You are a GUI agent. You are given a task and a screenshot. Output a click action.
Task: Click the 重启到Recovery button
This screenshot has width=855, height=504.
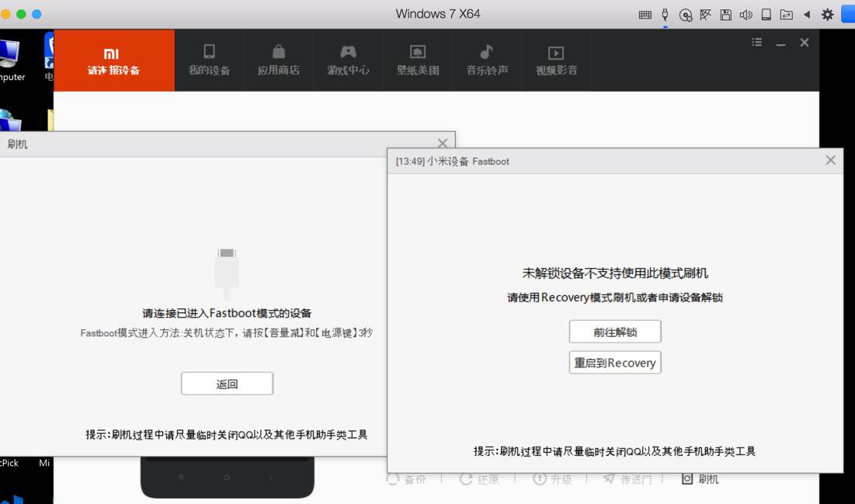615,363
